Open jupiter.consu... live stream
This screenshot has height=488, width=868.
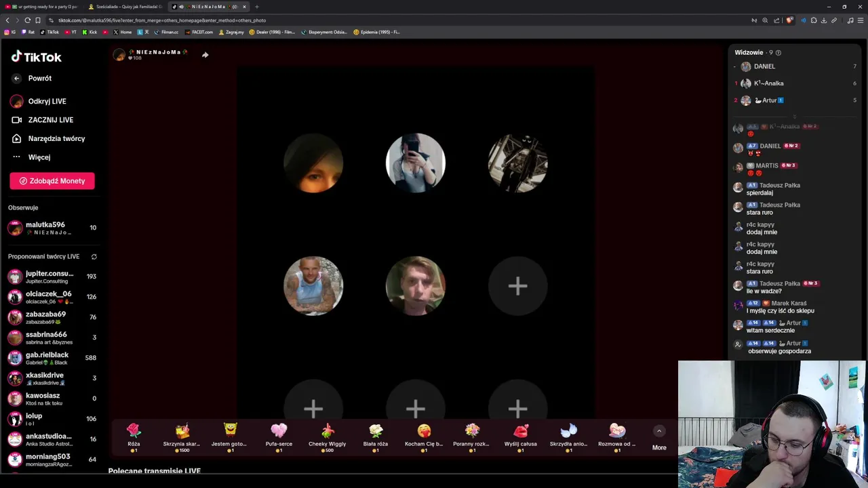tap(52, 277)
